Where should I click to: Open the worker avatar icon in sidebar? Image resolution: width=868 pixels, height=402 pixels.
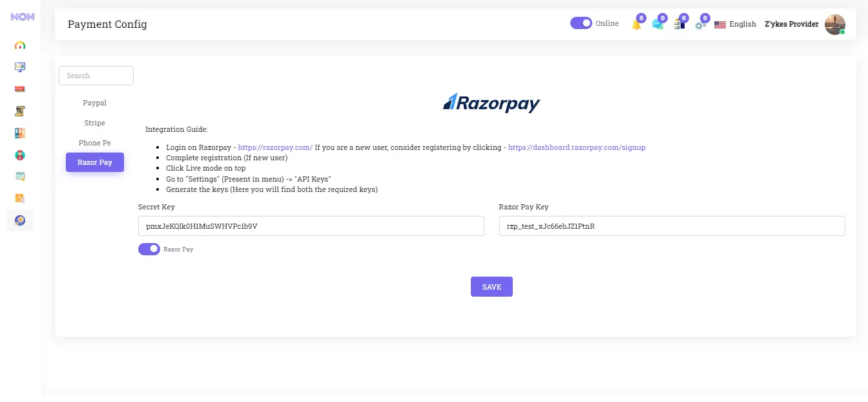tap(20, 155)
